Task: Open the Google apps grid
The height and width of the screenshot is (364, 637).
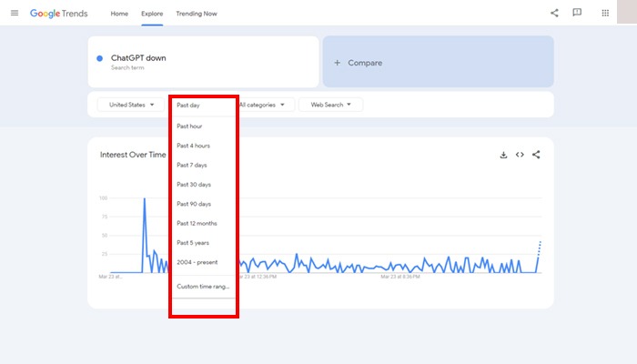Action: click(605, 13)
